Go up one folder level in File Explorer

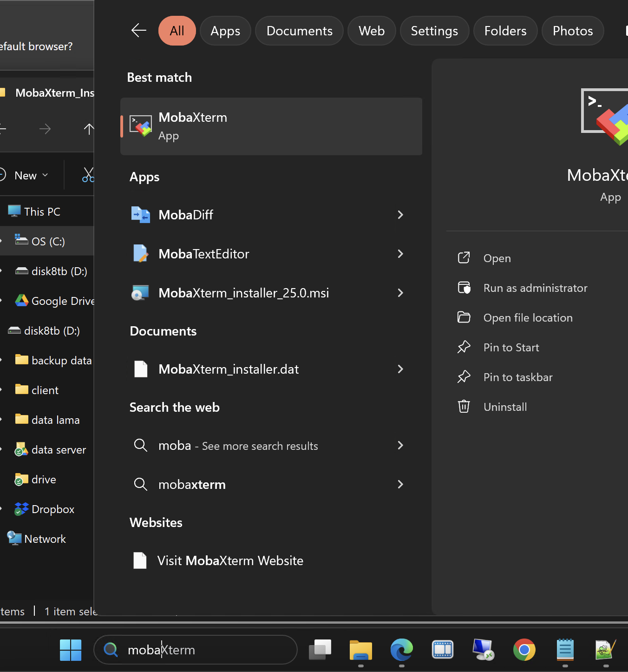pos(88,129)
